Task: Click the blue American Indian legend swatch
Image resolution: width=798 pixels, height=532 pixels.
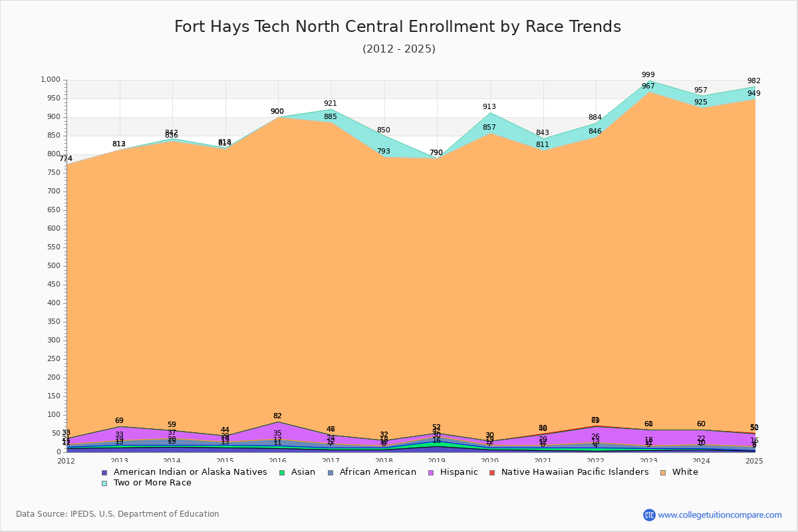Action: 104,472
